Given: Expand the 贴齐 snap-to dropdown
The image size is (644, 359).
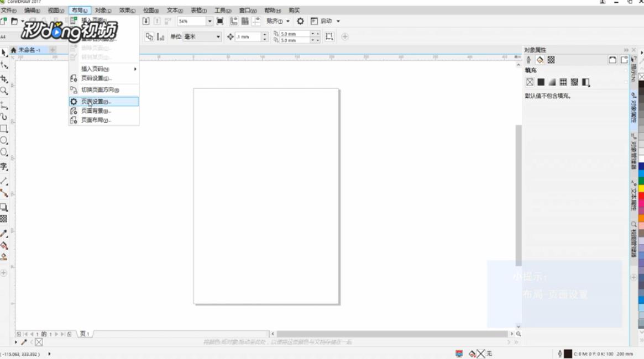Looking at the screenshot, I should 287,21.
